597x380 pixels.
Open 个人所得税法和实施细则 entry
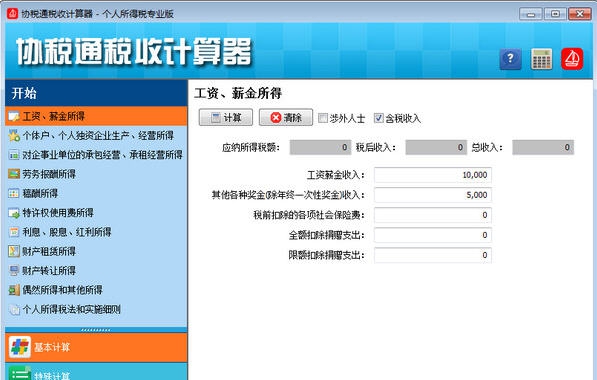tap(96, 310)
